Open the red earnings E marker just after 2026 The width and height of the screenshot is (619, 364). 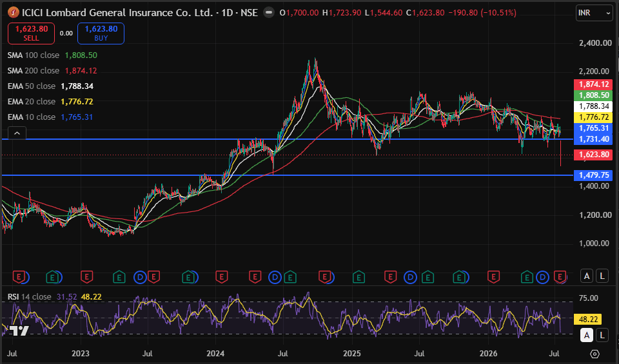pos(493,277)
